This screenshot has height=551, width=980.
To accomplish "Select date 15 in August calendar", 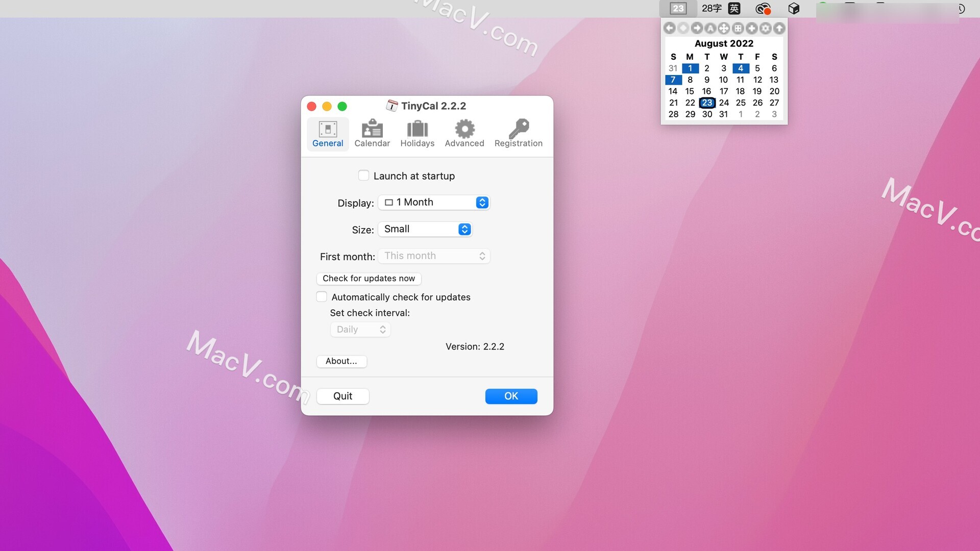I will point(690,91).
